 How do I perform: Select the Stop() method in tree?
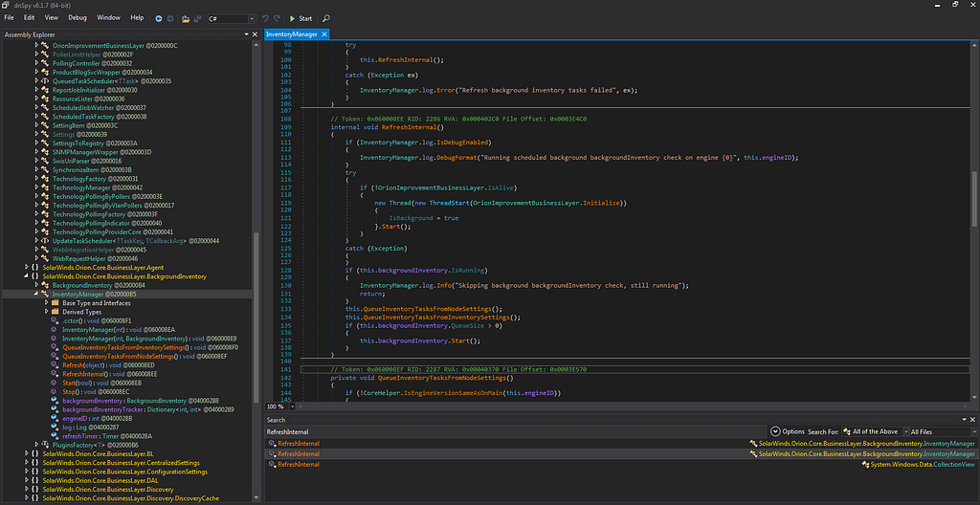point(97,391)
